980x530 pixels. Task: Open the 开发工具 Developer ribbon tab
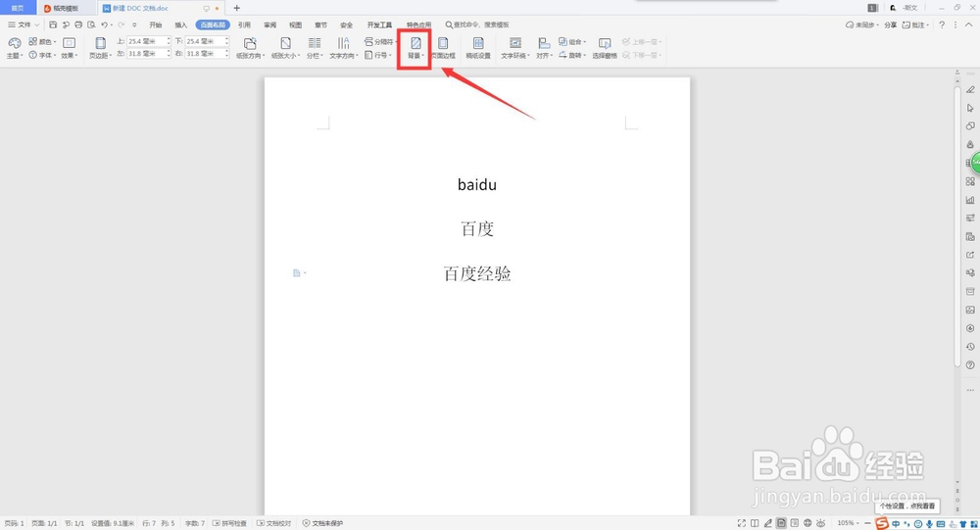pyautogui.click(x=379, y=25)
